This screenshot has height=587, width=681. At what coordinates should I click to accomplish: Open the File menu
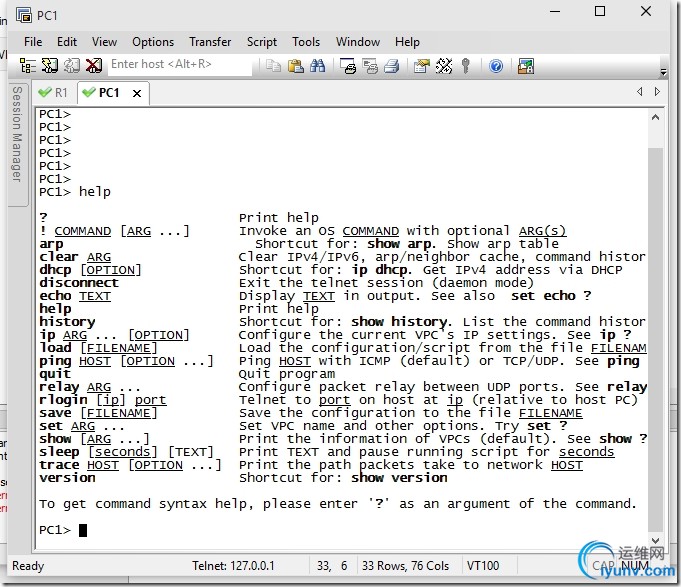click(x=33, y=42)
